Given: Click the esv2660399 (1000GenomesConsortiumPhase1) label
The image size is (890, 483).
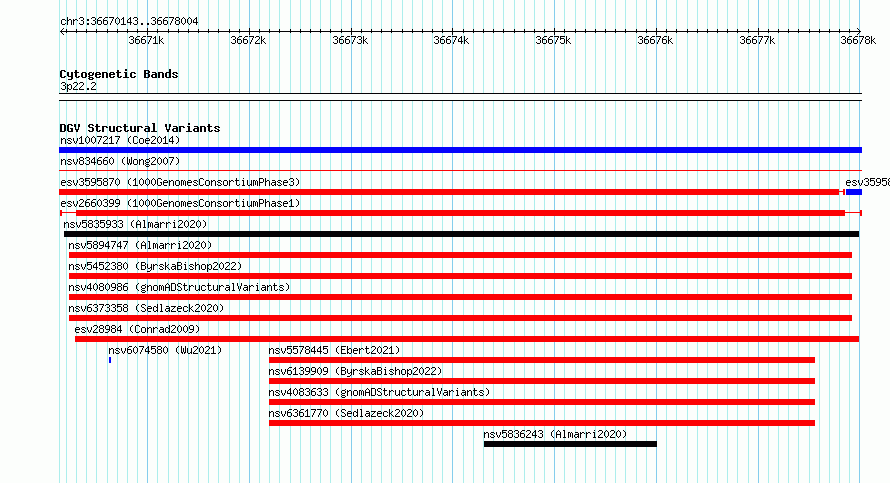Looking at the screenshot, I should (180, 203).
